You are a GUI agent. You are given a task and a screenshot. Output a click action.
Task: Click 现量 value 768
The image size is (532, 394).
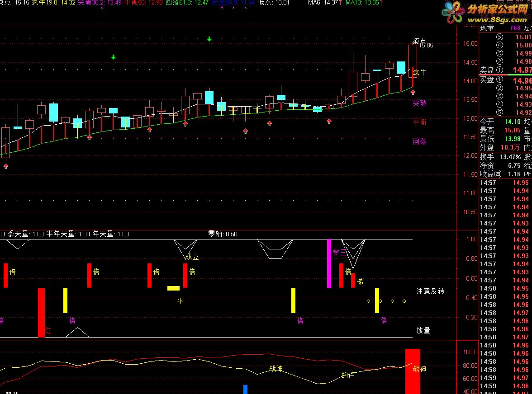pos(515,28)
